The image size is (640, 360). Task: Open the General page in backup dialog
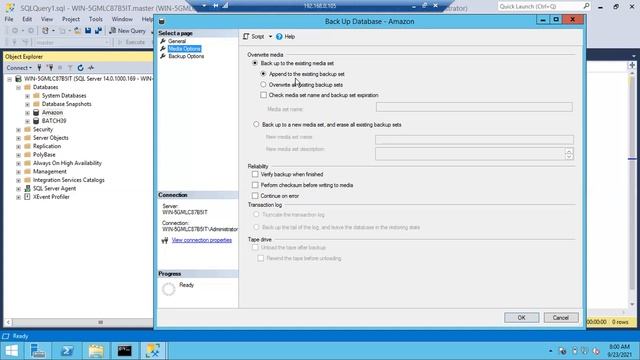pos(177,41)
